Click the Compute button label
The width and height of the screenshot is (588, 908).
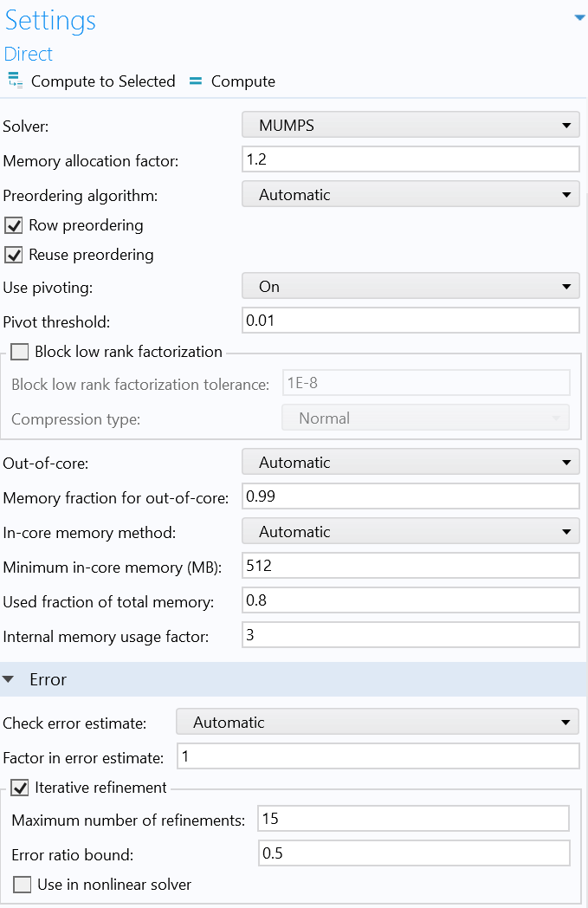click(x=243, y=81)
